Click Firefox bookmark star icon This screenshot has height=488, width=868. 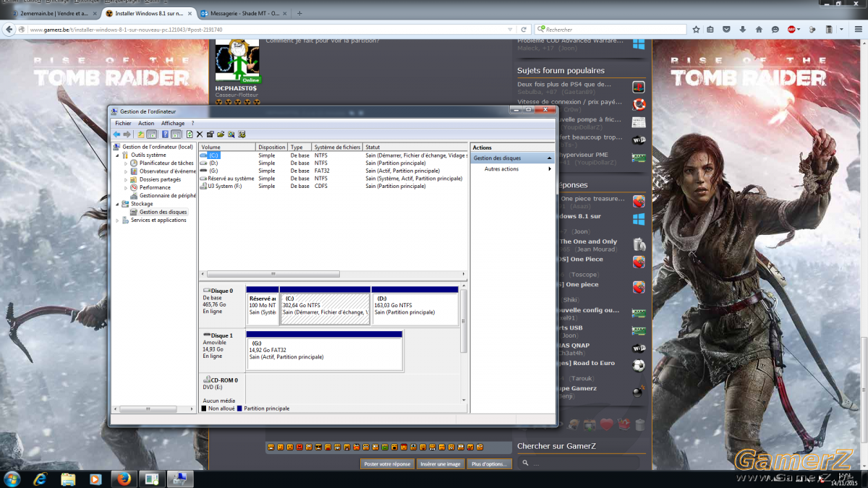696,30
